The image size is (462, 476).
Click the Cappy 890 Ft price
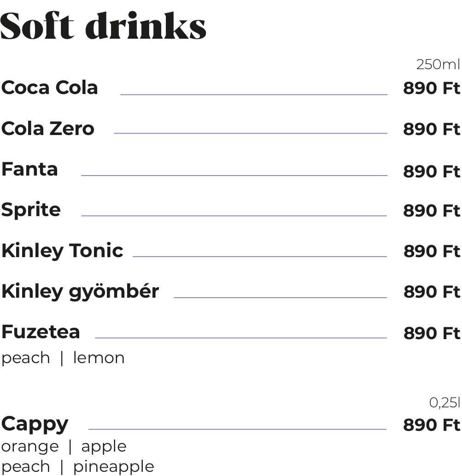(x=432, y=425)
